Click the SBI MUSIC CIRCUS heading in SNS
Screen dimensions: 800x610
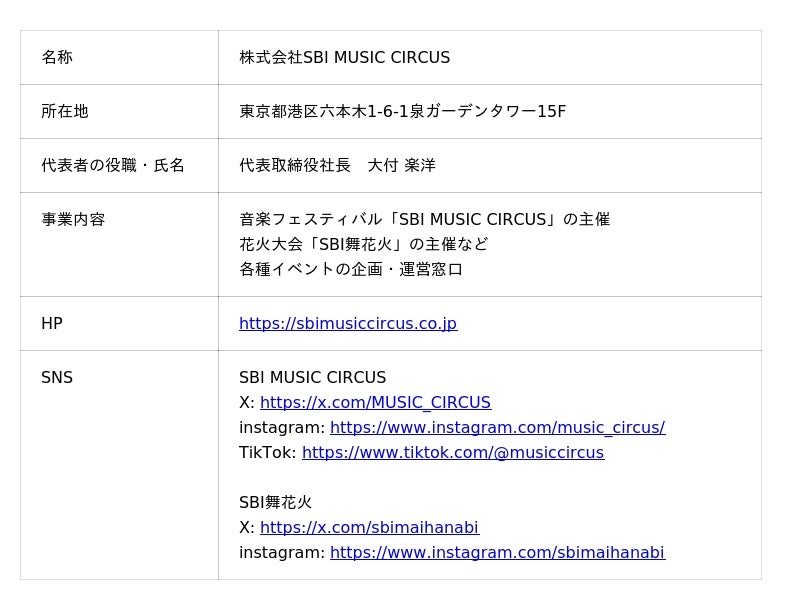pos(312,378)
